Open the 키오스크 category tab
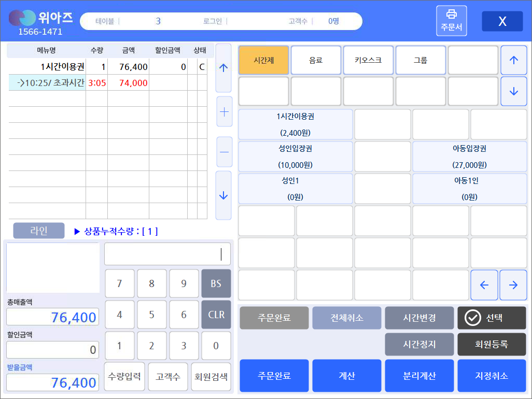This screenshot has height=399, width=532. (x=368, y=60)
